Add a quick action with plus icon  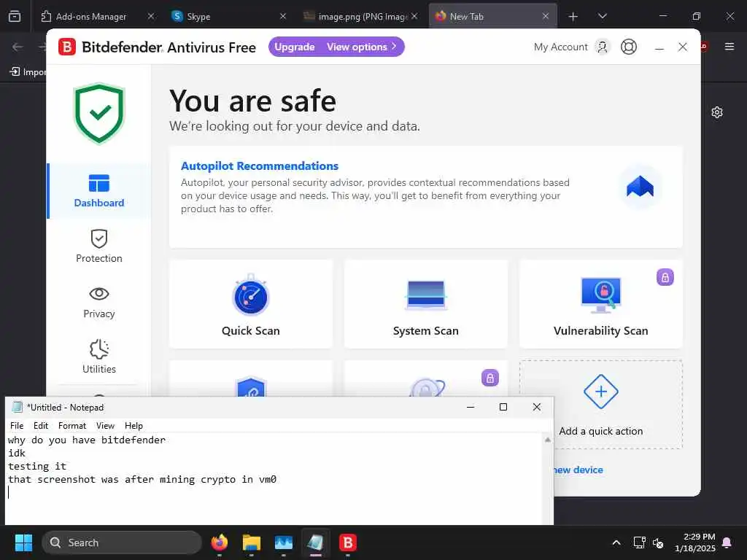point(601,392)
